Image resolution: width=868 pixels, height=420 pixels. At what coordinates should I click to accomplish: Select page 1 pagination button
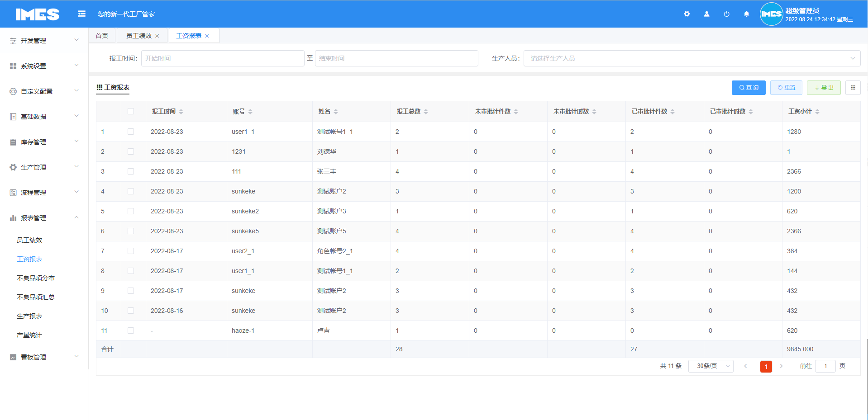pos(766,366)
